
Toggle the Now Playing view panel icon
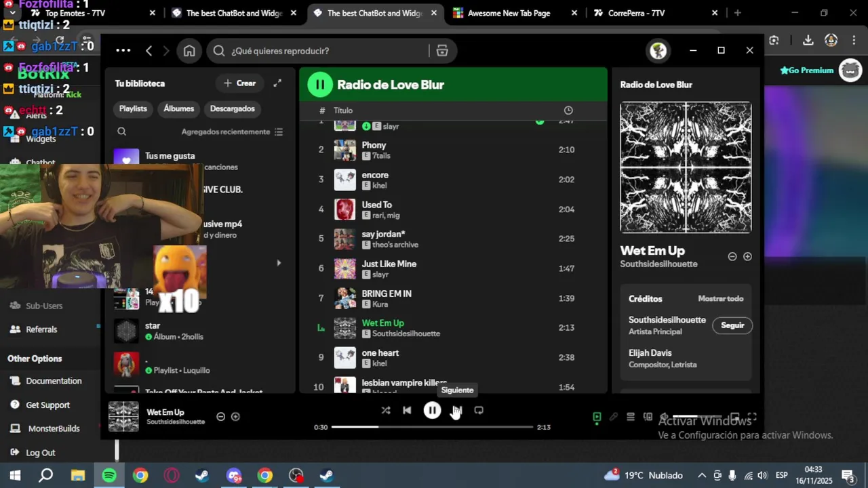pyautogui.click(x=597, y=417)
